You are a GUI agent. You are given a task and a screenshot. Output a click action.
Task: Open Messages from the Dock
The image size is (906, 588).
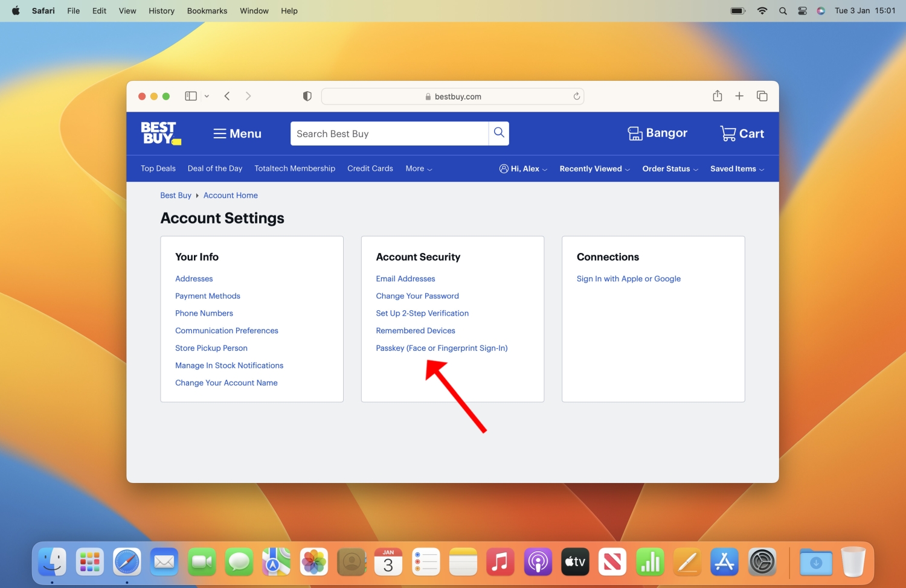239,562
